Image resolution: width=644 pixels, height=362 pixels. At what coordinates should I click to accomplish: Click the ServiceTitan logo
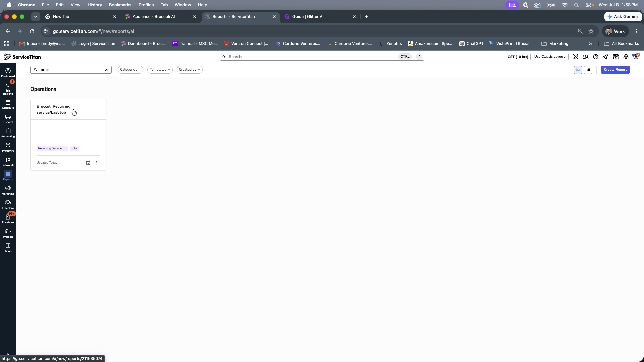click(x=22, y=57)
